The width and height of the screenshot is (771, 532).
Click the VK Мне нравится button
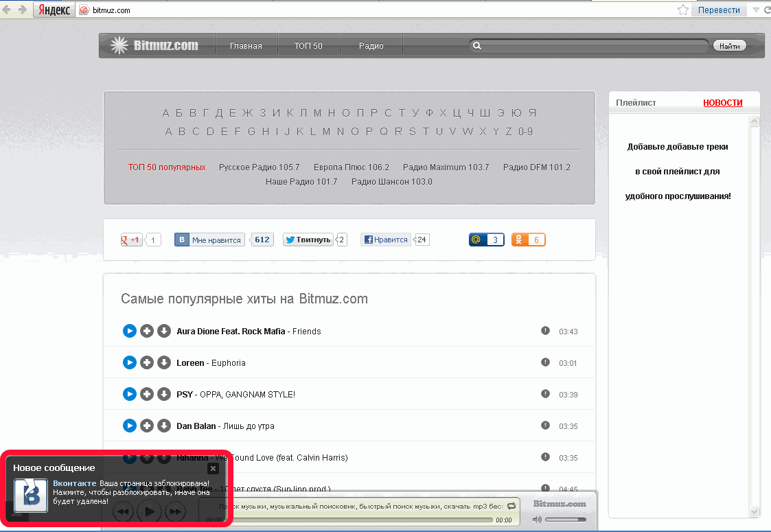209,240
